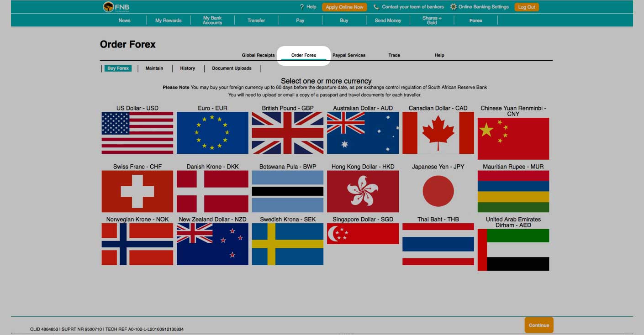Open the Transfer menu

click(256, 20)
